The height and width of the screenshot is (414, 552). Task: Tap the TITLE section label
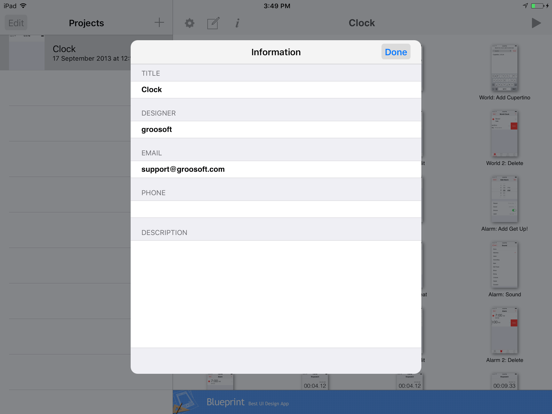pyautogui.click(x=150, y=74)
